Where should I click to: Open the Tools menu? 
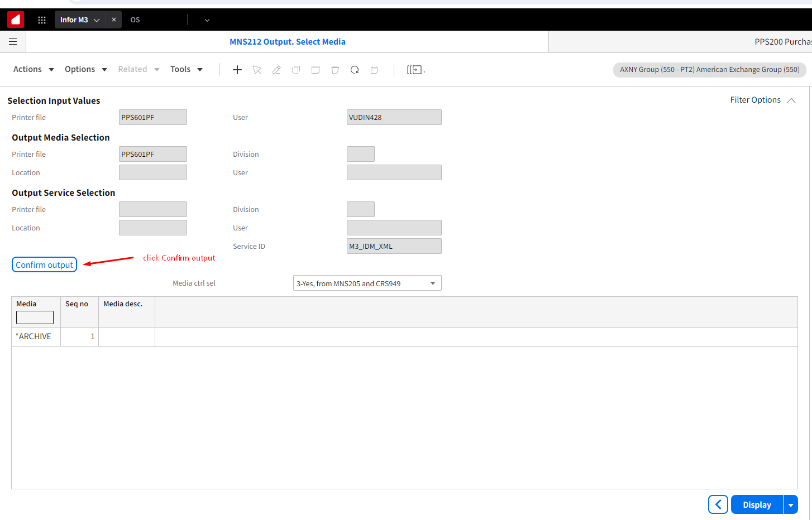[x=187, y=69]
